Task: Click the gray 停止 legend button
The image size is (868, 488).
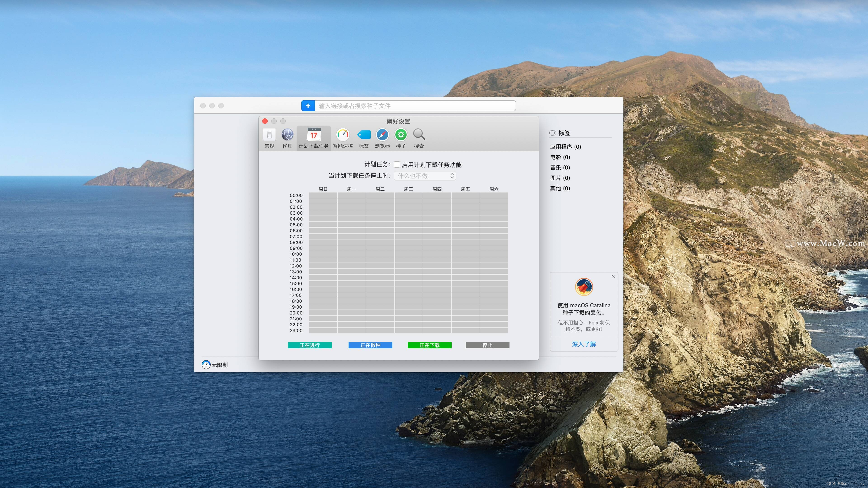Action: point(487,345)
